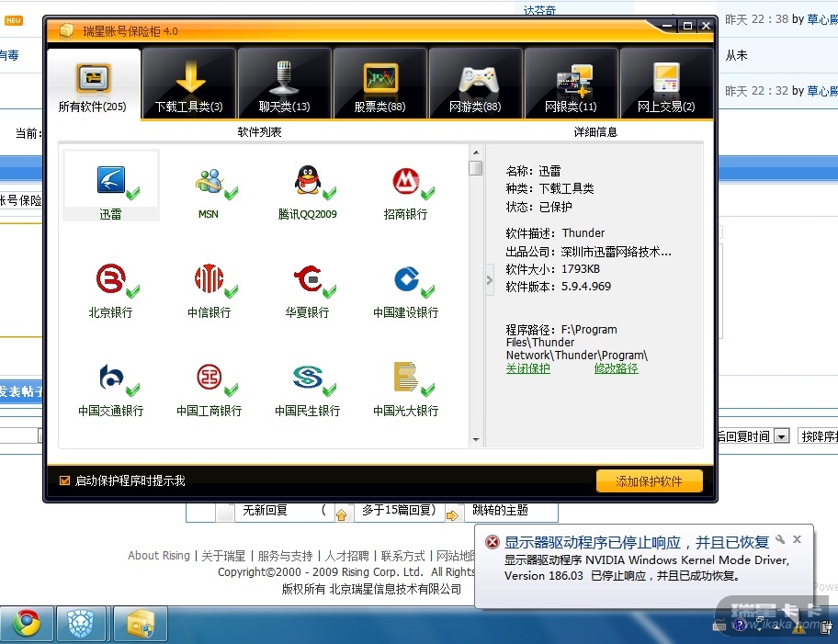Click the software list scrollbar down arrow
The image size is (838, 644).
point(476,440)
